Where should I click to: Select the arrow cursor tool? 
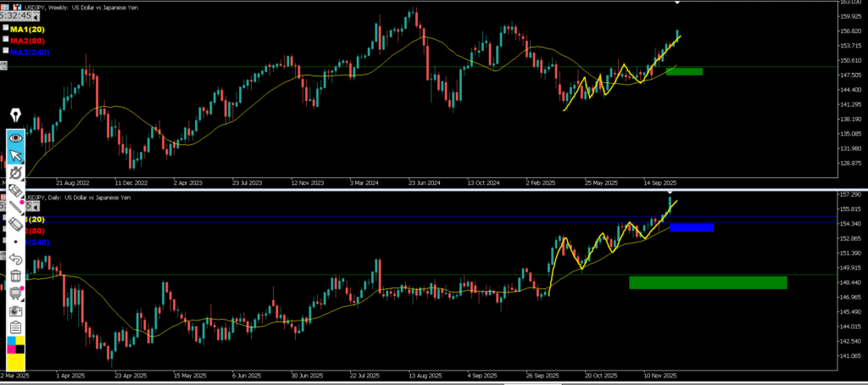15,156
